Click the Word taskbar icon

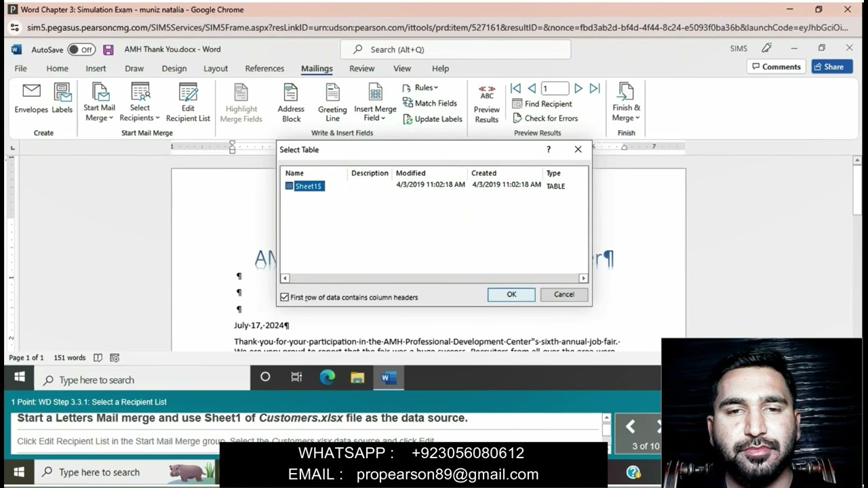[x=389, y=377]
